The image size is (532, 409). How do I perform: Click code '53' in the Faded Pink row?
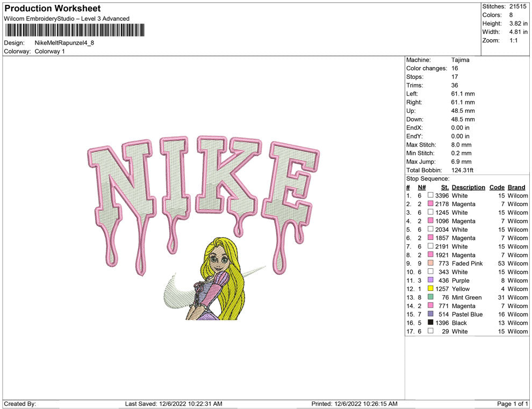[501, 264]
